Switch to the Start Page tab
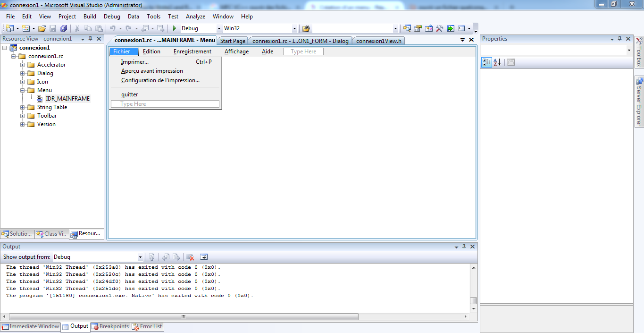Screen dimensions: 644x333 click(233, 41)
